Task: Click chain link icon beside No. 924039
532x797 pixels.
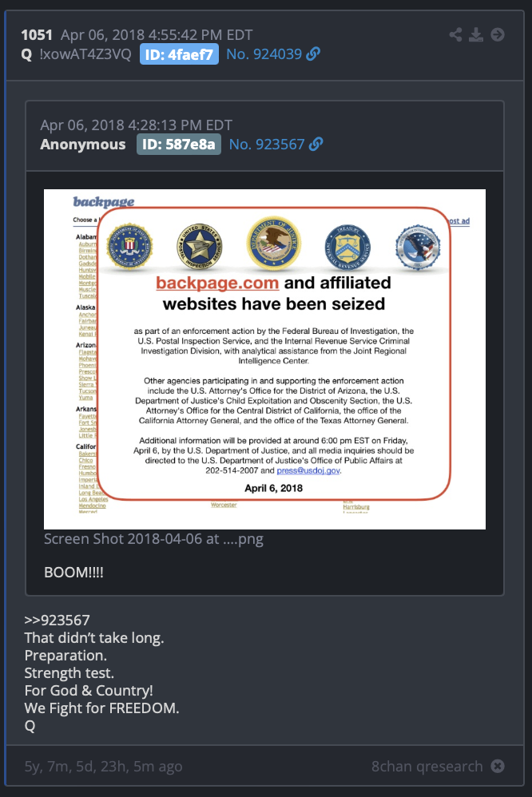Action: tap(313, 54)
